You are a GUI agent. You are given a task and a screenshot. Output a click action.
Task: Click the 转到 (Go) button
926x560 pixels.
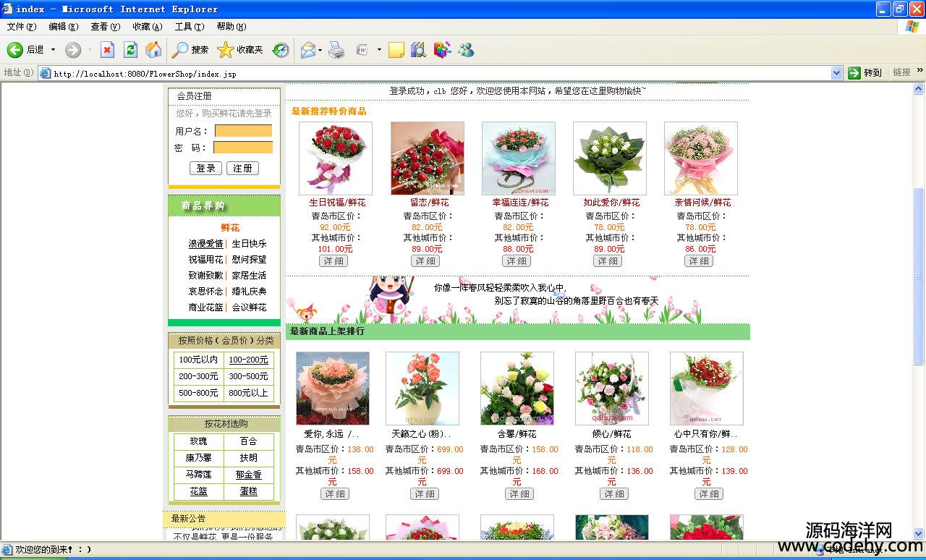click(x=865, y=73)
